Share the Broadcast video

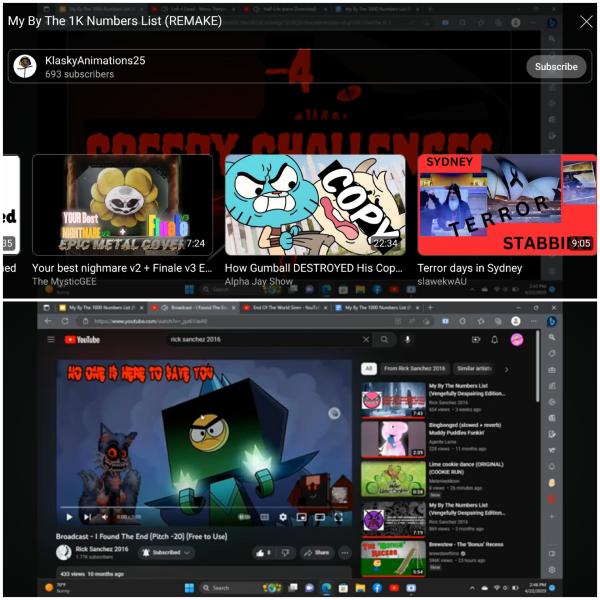tap(316, 552)
